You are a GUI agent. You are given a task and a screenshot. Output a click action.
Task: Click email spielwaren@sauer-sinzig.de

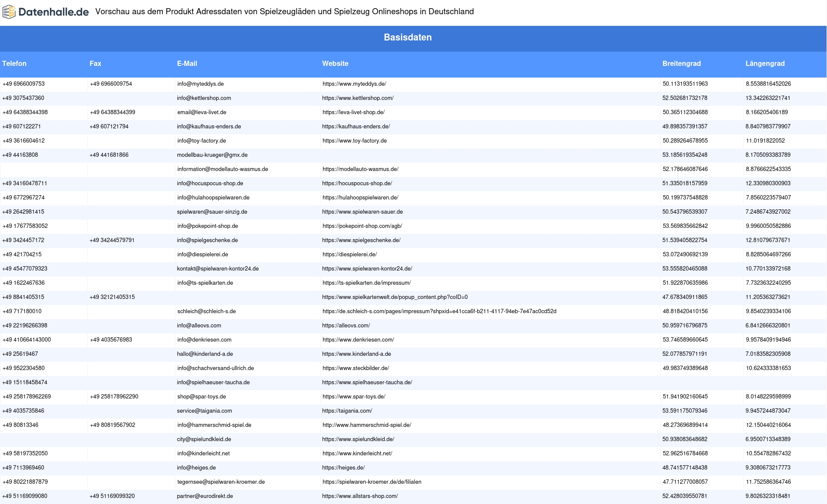tap(212, 212)
